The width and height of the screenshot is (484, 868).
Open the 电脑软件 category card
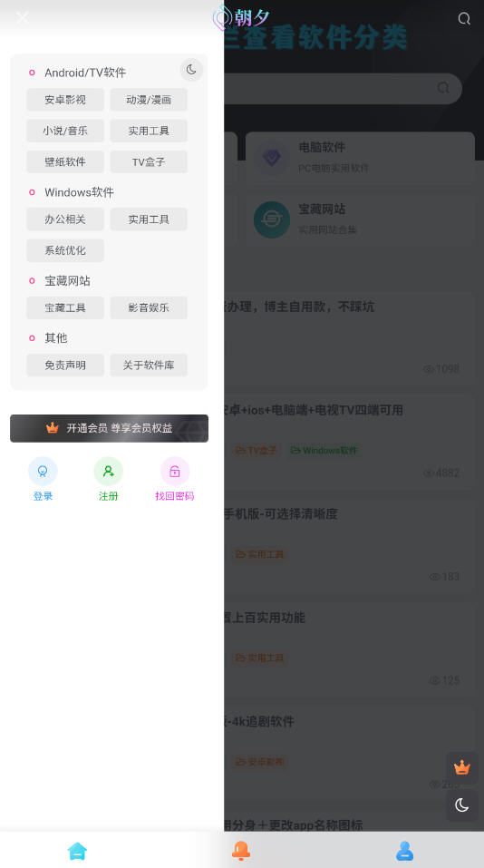click(x=360, y=158)
